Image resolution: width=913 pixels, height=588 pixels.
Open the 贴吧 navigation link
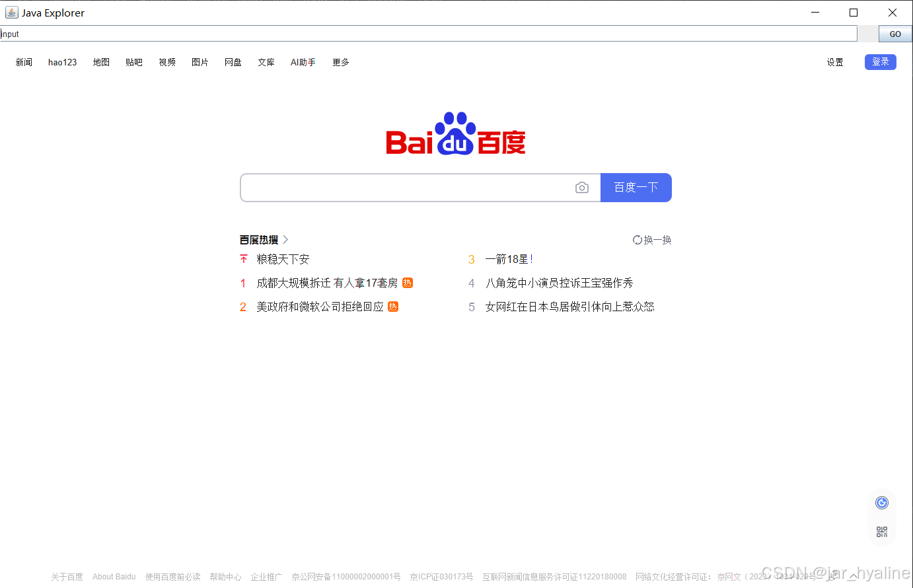pos(134,62)
